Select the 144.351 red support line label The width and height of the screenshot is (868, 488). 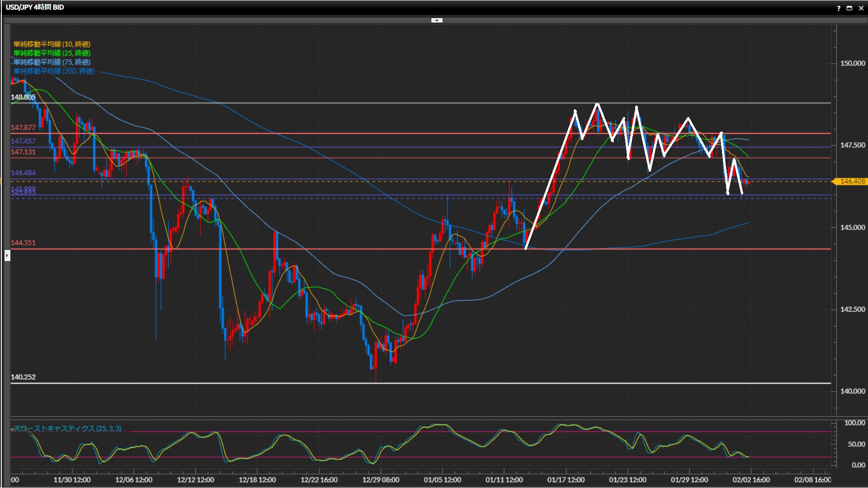(x=23, y=243)
